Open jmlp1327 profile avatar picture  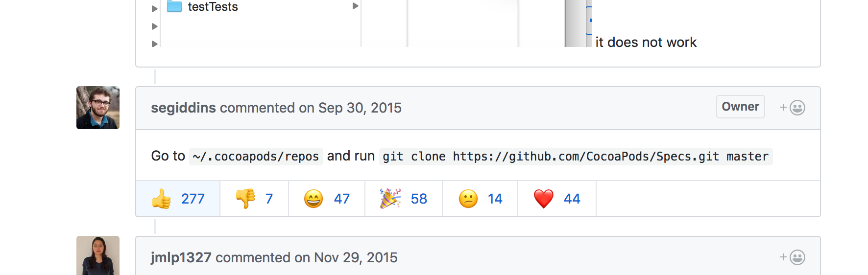(x=98, y=255)
